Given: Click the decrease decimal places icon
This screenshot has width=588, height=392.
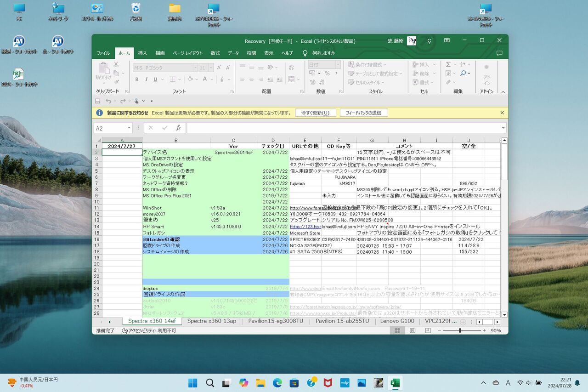Looking at the screenshot, I should (321, 82).
